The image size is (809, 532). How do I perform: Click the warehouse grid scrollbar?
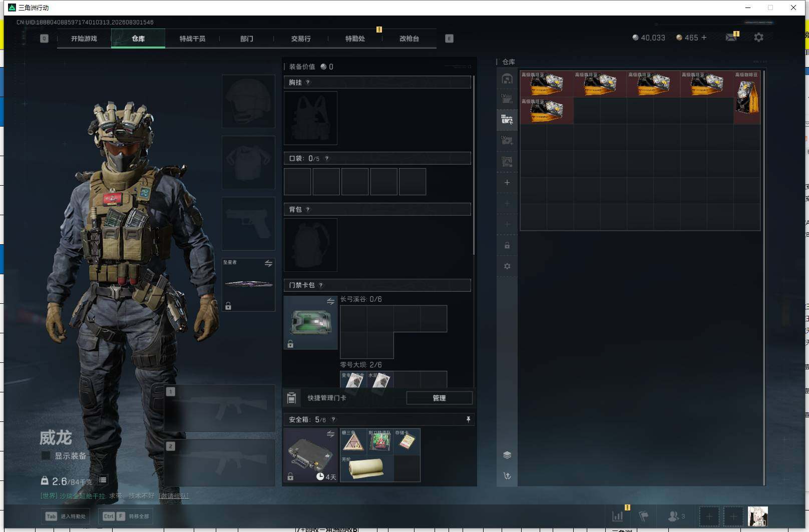tap(764, 278)
